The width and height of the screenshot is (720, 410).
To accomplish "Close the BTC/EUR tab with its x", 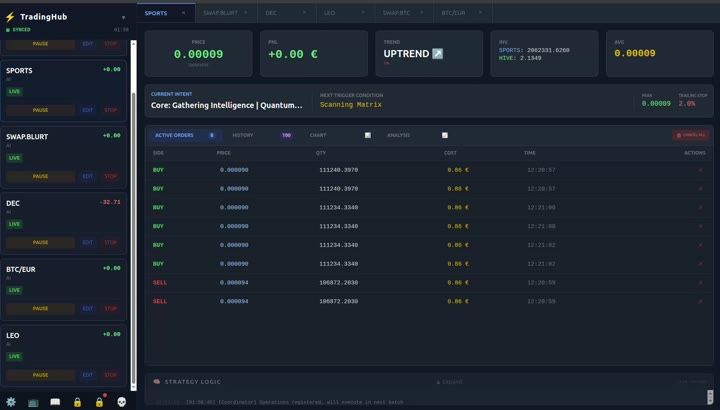I will pos(480,13).
